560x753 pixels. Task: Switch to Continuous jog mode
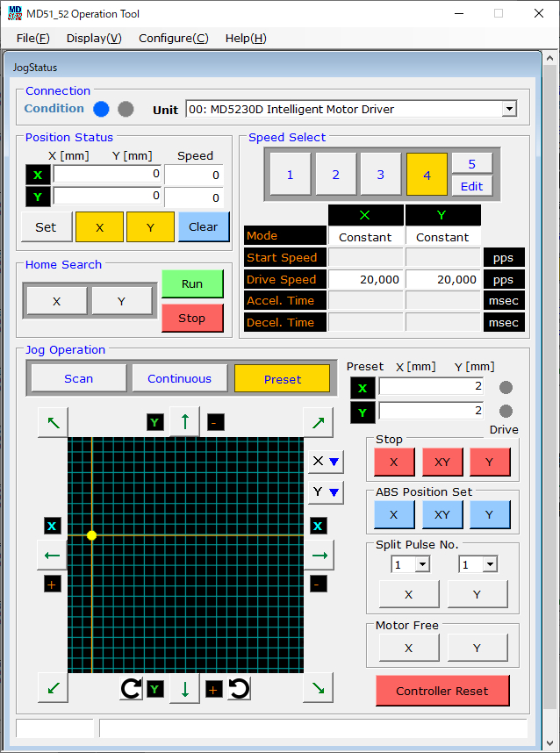(x=179, y=379)
